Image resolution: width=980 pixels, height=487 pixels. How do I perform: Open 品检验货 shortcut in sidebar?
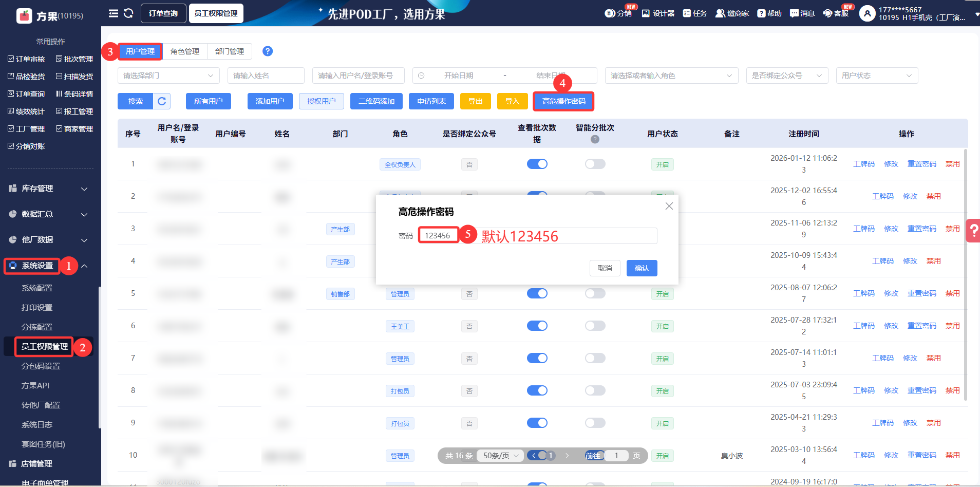pos(27,77)
